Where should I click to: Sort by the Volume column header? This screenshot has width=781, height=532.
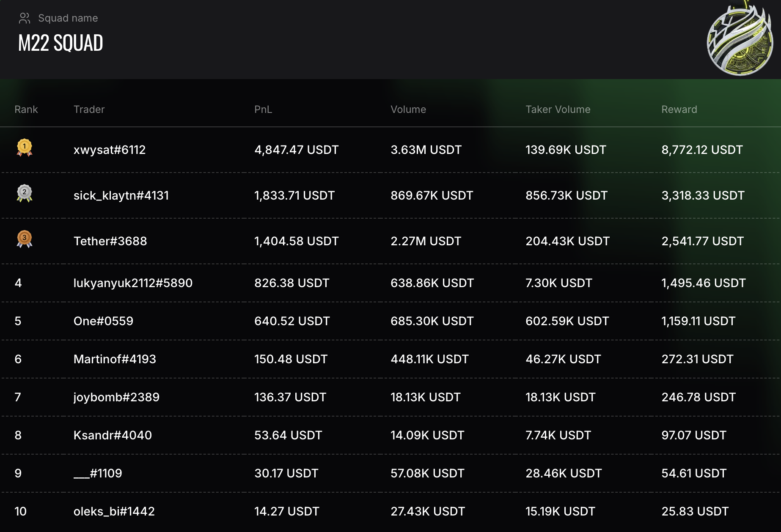point(408,110)
